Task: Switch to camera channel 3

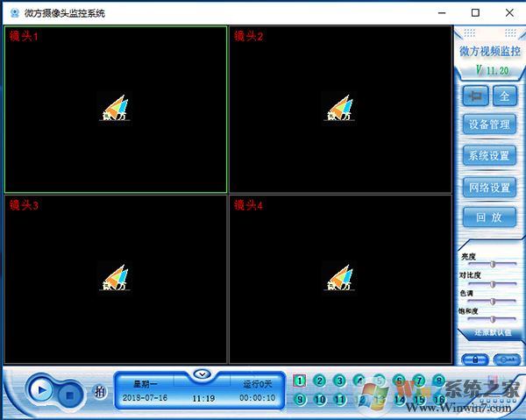Action: click(339, 381)
